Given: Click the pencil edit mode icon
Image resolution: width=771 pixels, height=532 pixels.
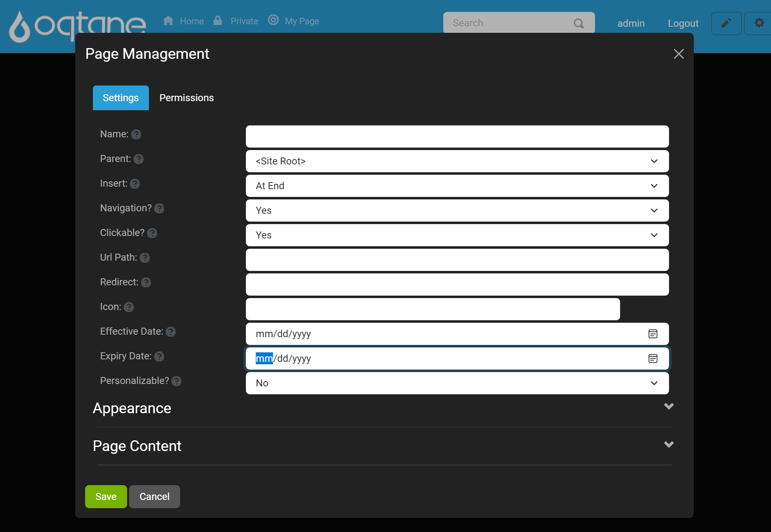Looking at the screenshot, I should tap(727, 23).
